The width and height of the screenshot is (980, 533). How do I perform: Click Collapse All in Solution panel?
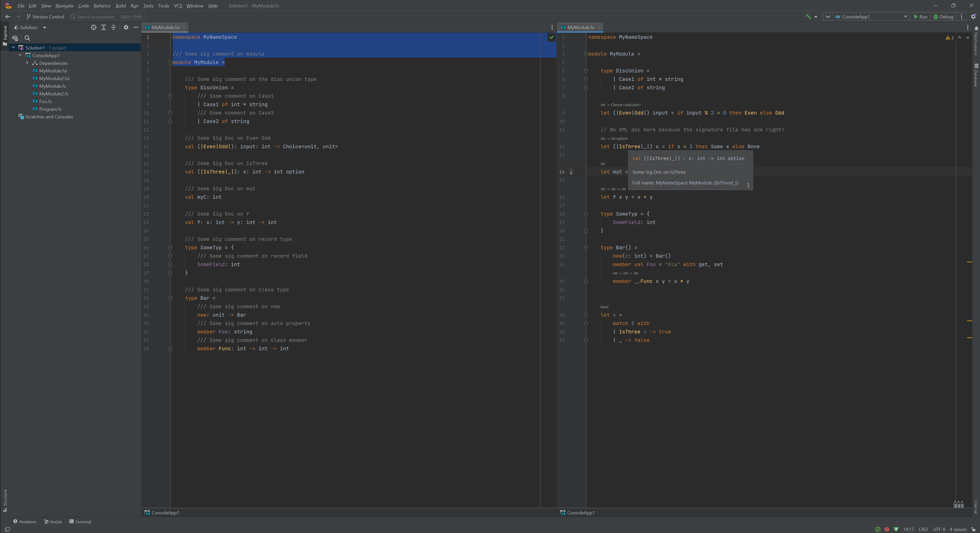113,27
